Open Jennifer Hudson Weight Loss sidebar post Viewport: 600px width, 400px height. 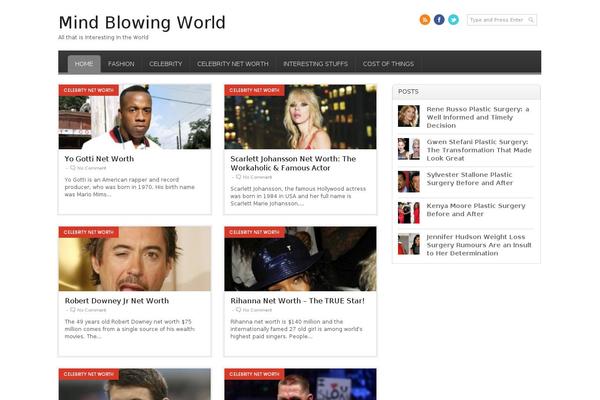[479, 245]
